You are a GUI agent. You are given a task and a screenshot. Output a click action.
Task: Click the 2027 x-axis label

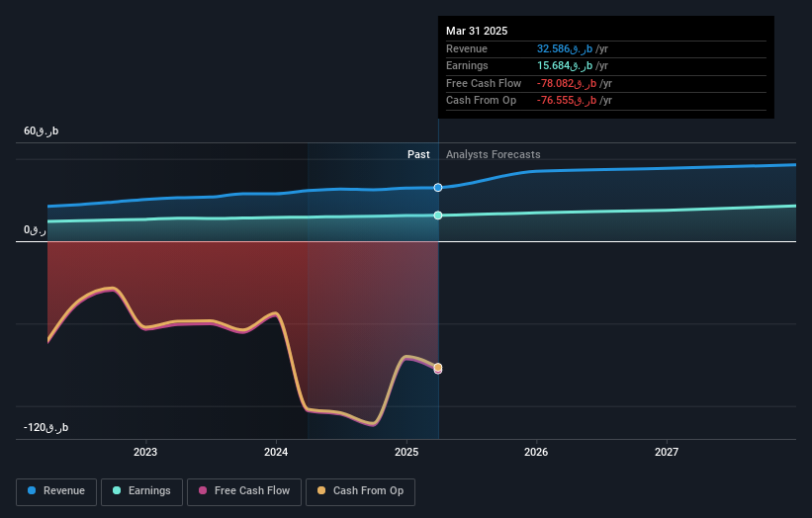pos(667,452)
